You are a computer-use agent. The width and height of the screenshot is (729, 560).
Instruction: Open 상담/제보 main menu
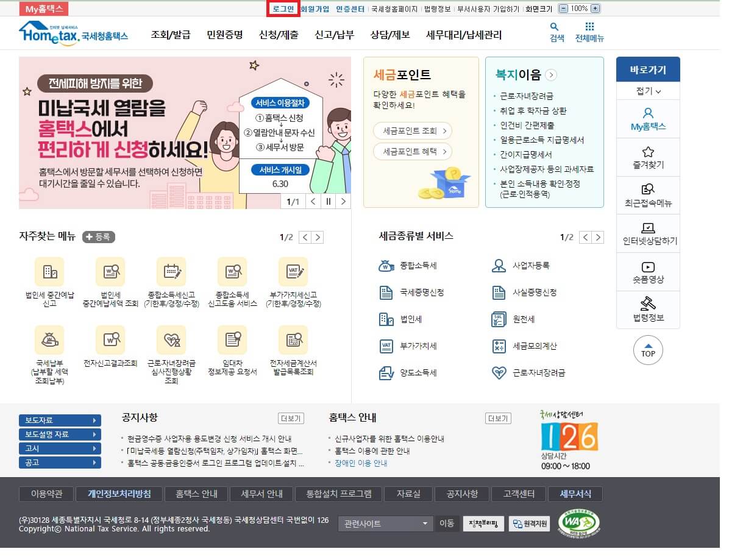(x=390, y=35)
